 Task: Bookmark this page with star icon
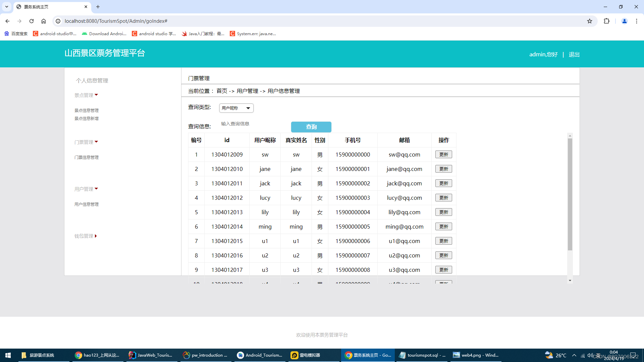(x=590, y=21)
